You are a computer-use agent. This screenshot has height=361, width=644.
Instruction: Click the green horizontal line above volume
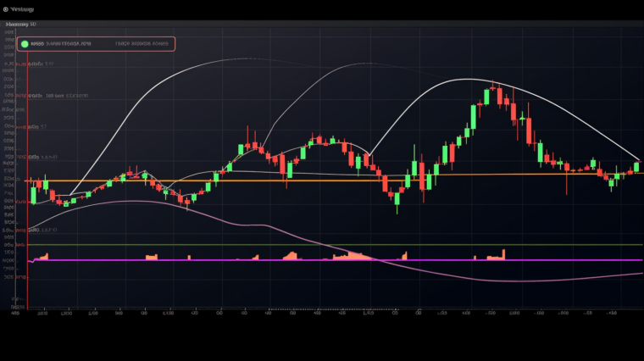[424, 244]
